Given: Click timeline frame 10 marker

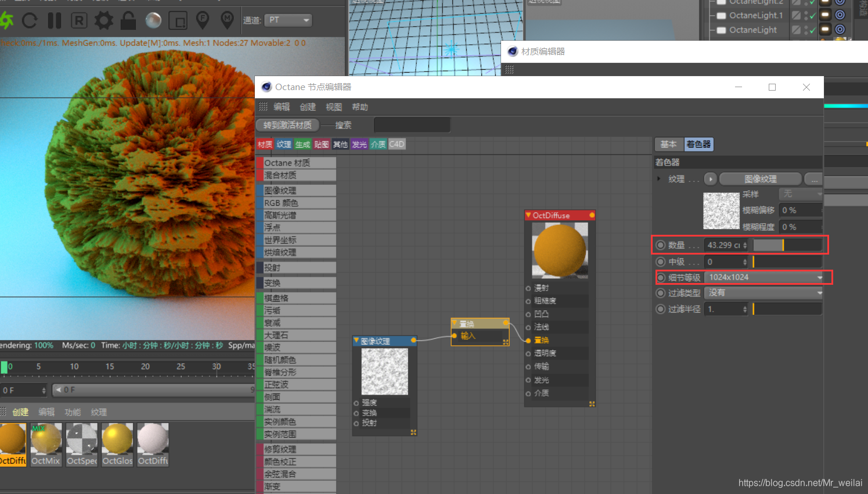Looking at the screenshot, I should (74, 366).
